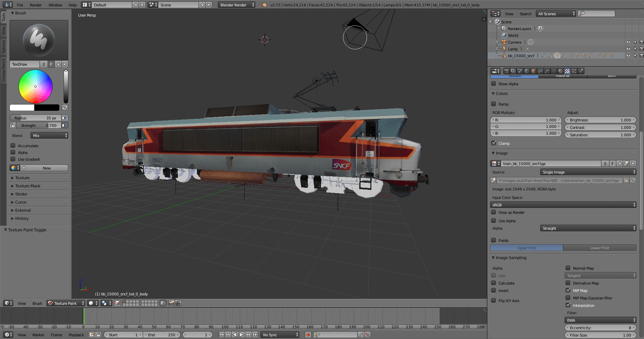644x339 pixels.
Task: Open the File menu
Action: (20, 5)
